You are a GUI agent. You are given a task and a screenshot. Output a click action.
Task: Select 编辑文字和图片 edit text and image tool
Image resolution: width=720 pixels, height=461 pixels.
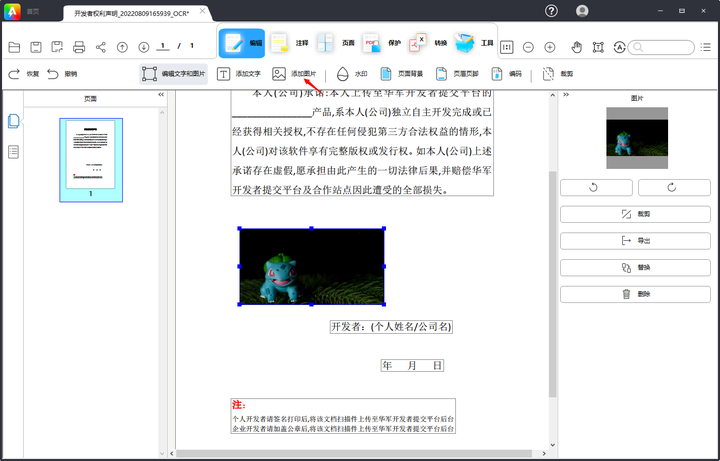coord(174,74)
